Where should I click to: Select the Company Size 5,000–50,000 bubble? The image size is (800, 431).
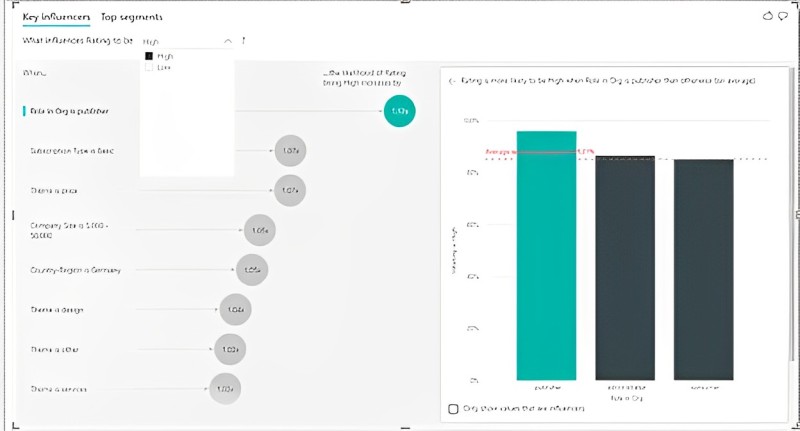pyautogui.click(x=260, y=230)
